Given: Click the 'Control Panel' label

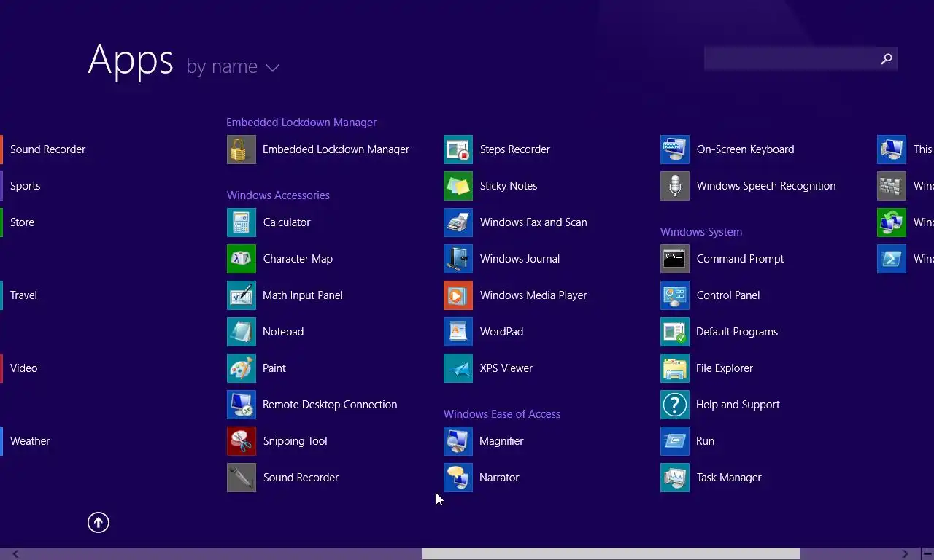Looking at the screenshot, I should (x=728, y=295).
